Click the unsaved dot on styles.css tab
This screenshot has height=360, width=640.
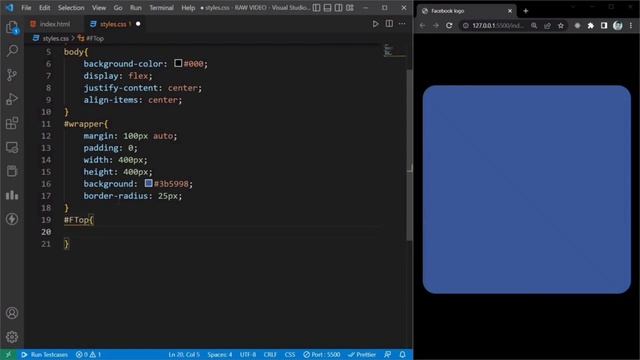tap(138, 24)
